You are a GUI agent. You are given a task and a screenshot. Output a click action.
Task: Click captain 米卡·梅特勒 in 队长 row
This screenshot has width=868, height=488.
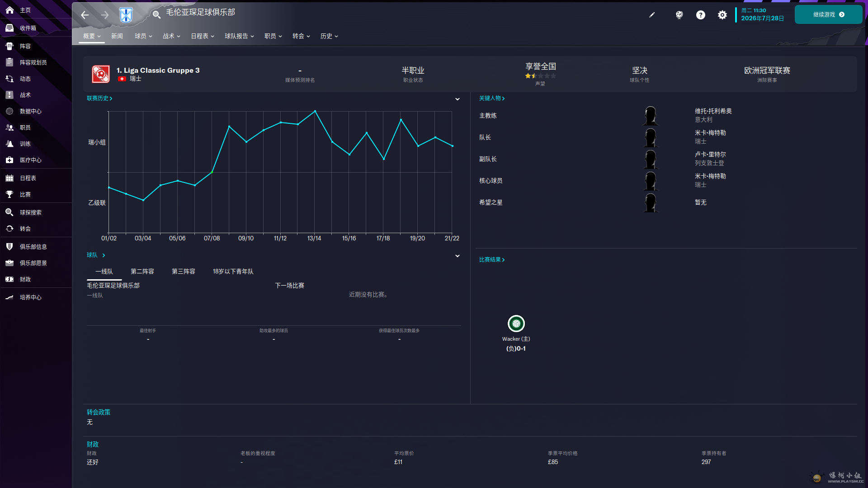[710, 133]
